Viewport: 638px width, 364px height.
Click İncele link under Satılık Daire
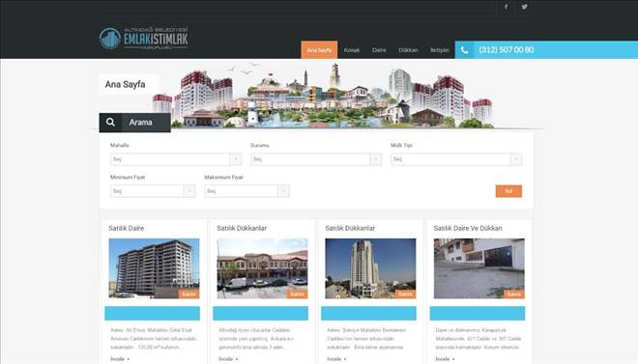tap(120, 359)
